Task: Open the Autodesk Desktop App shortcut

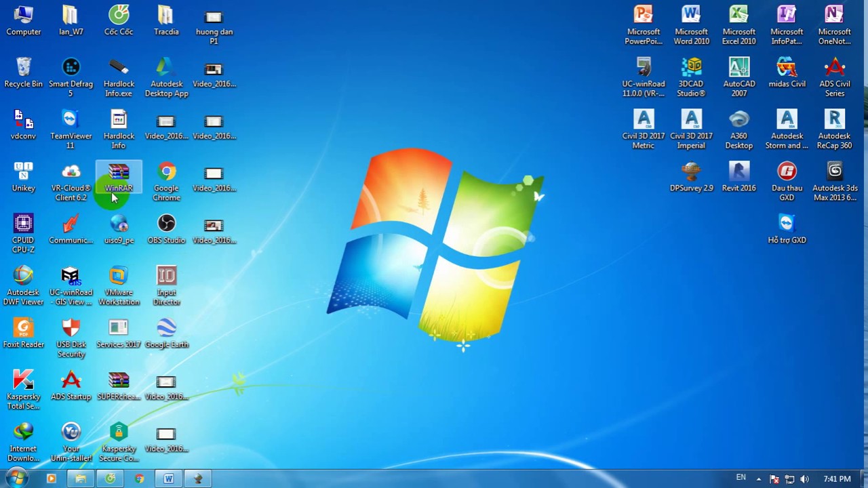Action: click(166, 77)
